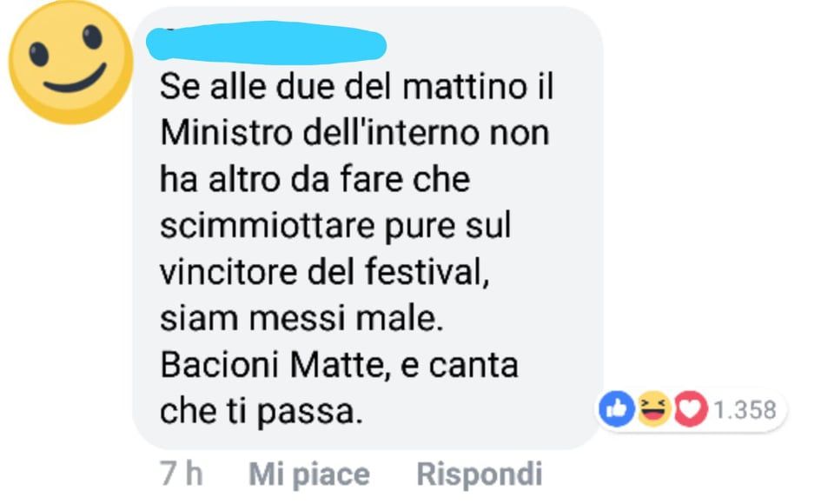
Task: Click the words pure sul in the comment
Action: (447, 226)
